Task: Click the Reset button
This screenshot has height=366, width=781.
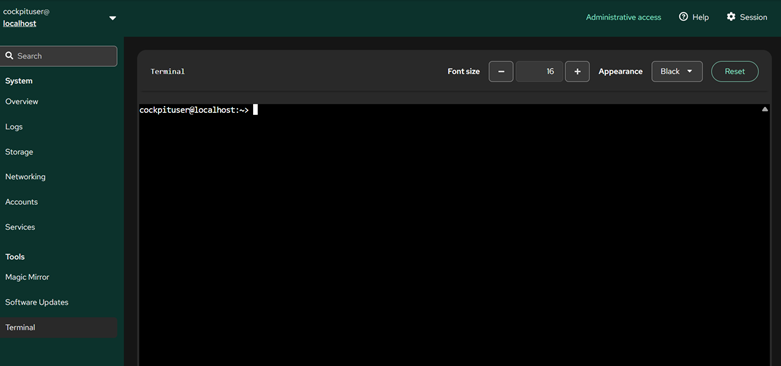Action: pos(735,72)
